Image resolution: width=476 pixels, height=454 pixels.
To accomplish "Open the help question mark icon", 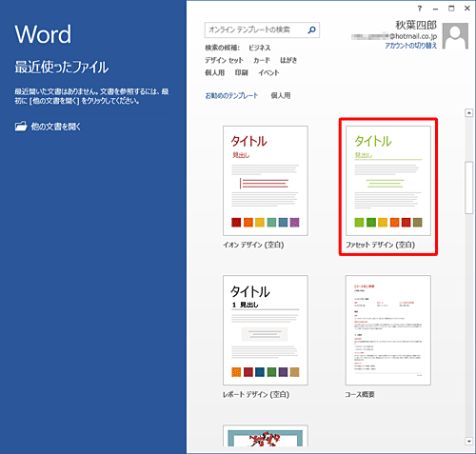I will click(x=420, y=9).
